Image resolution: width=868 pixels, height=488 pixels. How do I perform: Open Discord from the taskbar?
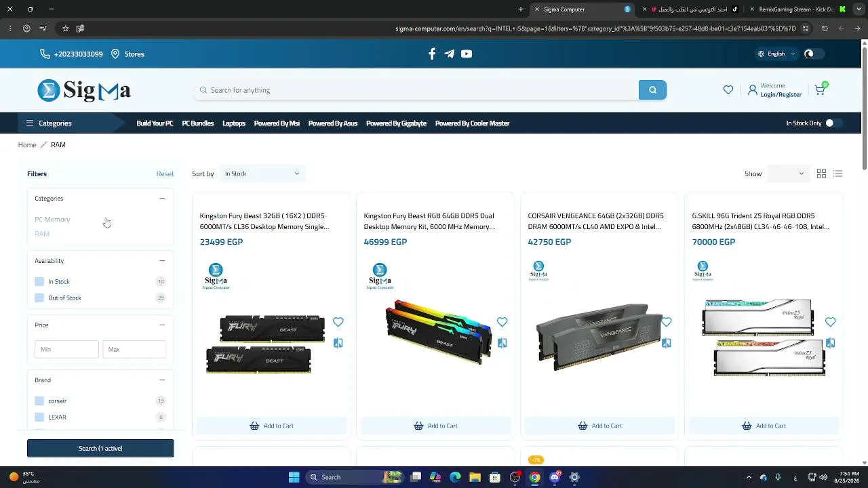click(x=555, y=477)
